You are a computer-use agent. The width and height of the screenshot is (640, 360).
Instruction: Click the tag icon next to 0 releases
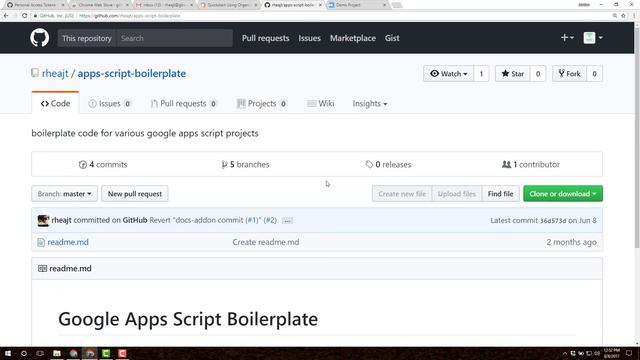[x=369, y=164]
